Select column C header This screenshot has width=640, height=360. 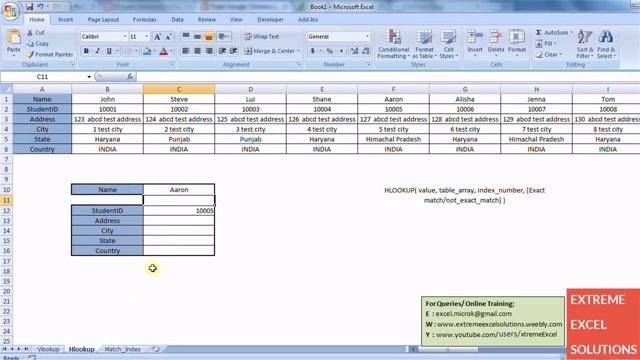coord(179,89)
